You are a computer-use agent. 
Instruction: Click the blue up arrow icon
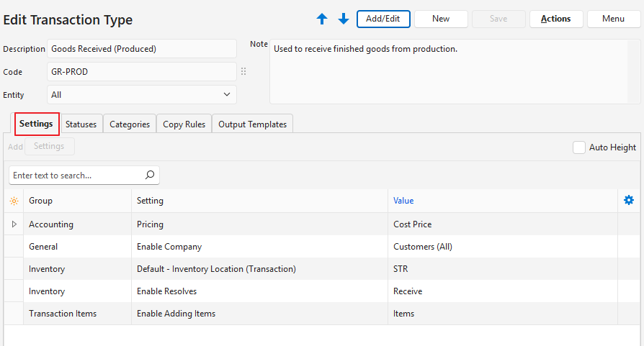322,19
